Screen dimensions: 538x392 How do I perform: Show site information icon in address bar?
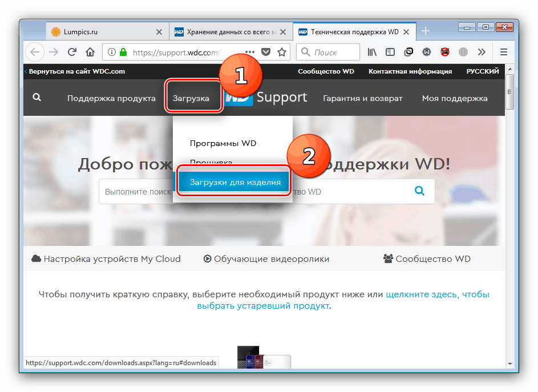point(111,52)
